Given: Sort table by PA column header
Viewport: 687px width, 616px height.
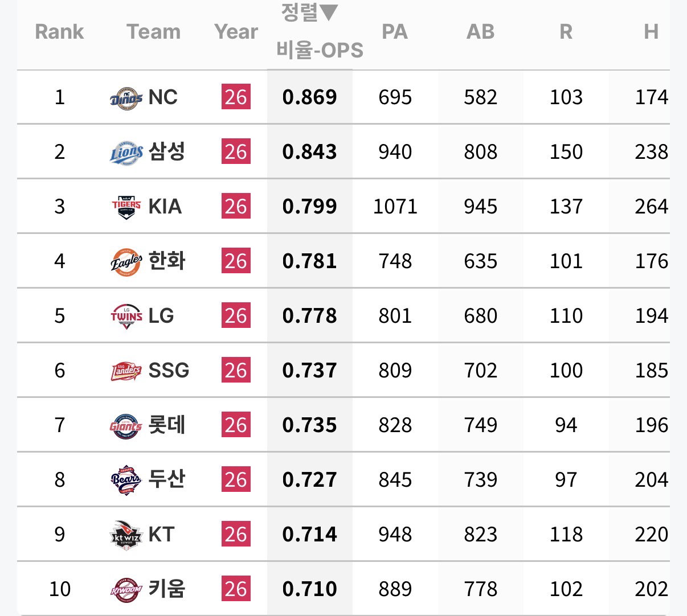Looking at the screenshot, I should tap(395, 31).
